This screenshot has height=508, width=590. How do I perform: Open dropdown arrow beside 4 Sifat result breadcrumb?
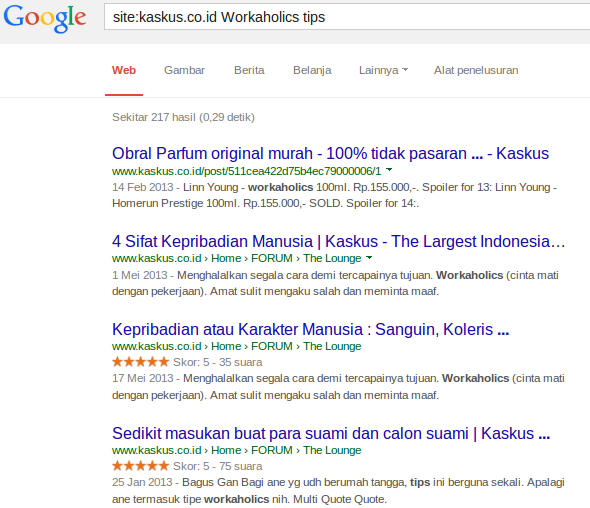tap(369, 258)
